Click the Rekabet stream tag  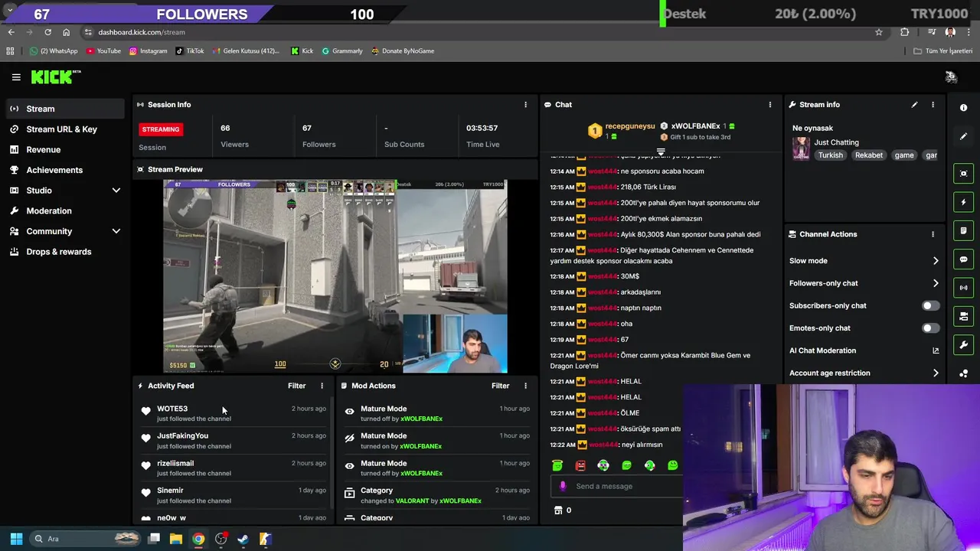click(x=869, y=155)
